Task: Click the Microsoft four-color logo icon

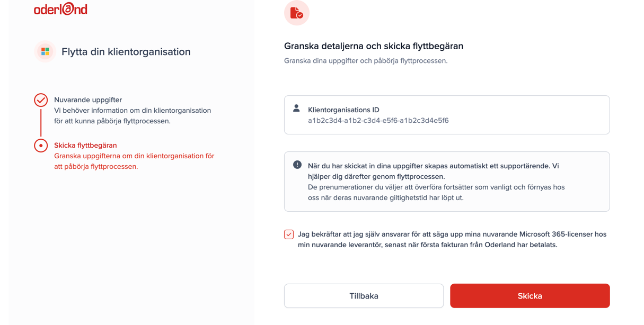Action: point(45,51)
